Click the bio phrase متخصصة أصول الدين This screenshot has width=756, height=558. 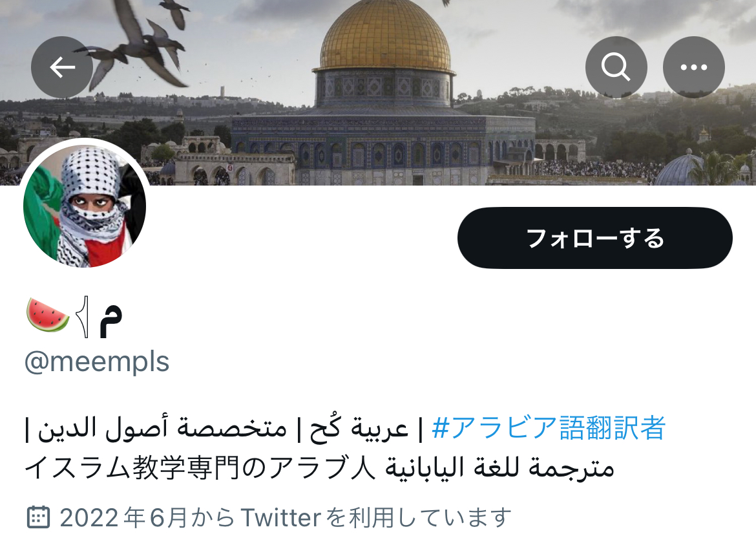coord(162,427)
